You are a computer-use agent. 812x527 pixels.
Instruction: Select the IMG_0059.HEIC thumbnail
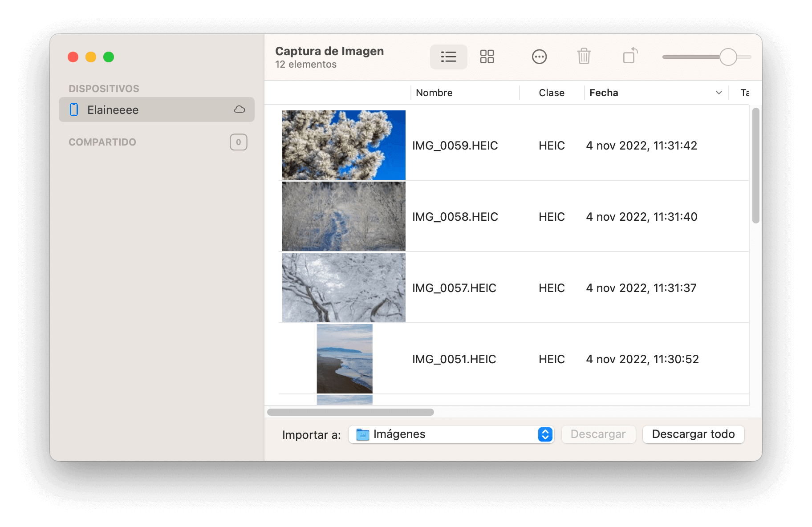pyautogui.click(x=344, y=145)
